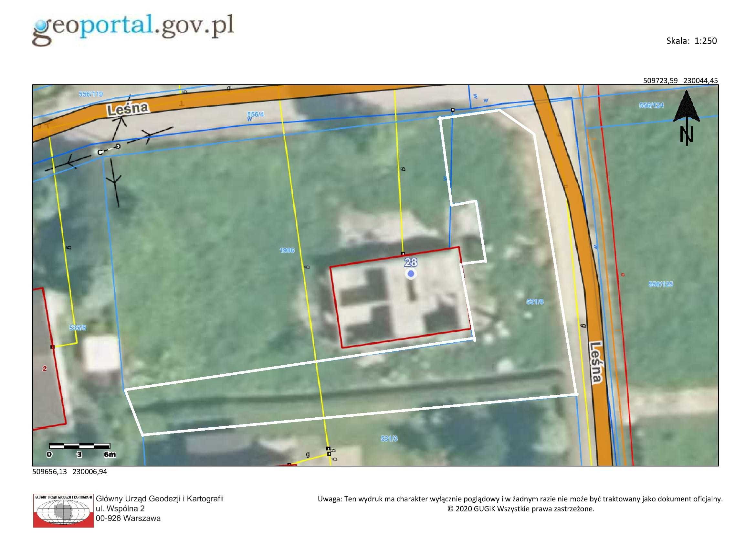Click the vertical Leśna label on the right road
756x535 pixels.
[596, 362]
